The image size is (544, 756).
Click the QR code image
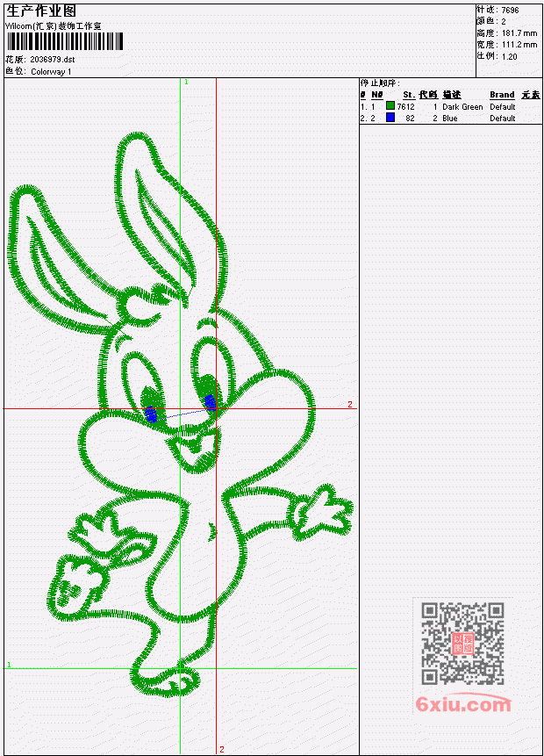point(463,644)
